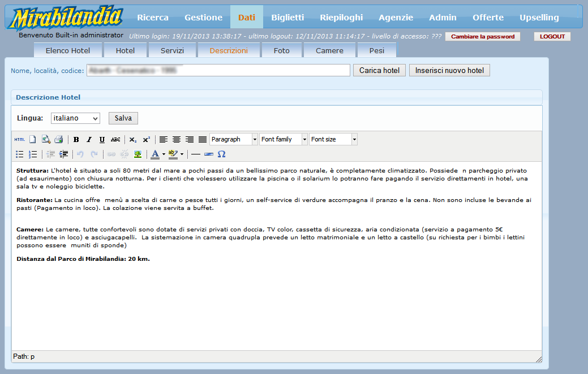Image resolution: width=588 pixels, height=374 pixels.
Task: Open the Lingua italiano dropdown
Action: 75,118
